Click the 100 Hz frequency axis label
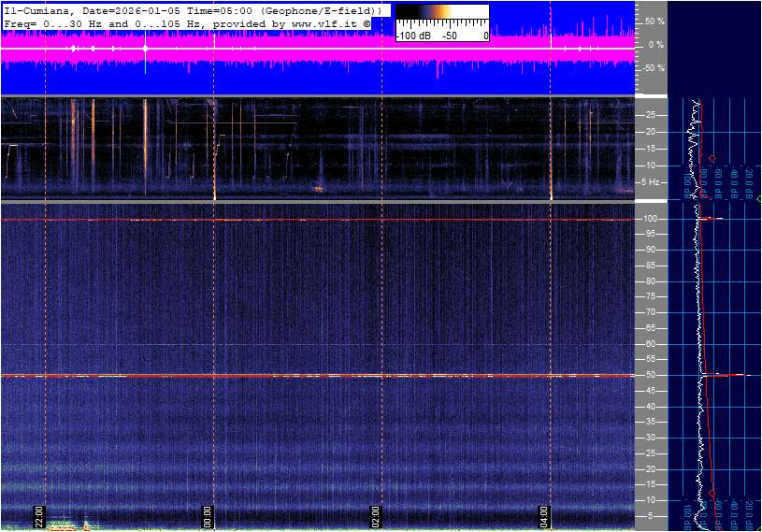Viewport: 762px width, 532px height. click(x=651, y=219)
